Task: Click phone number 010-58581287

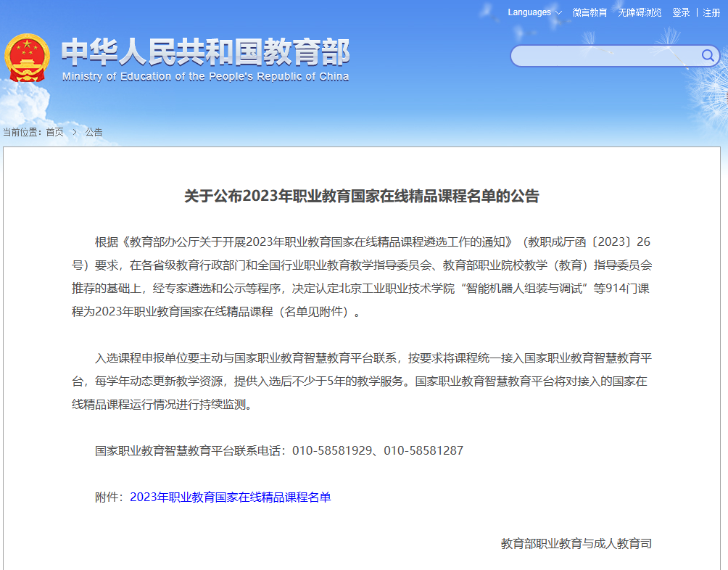Action: tap(423, 451)
